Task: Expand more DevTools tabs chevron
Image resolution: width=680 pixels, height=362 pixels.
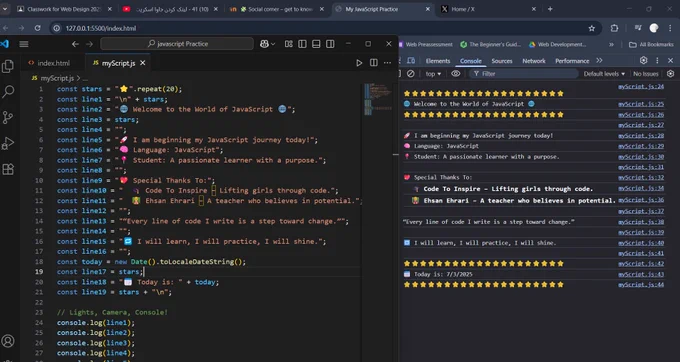Action: (x=599, y=61)
